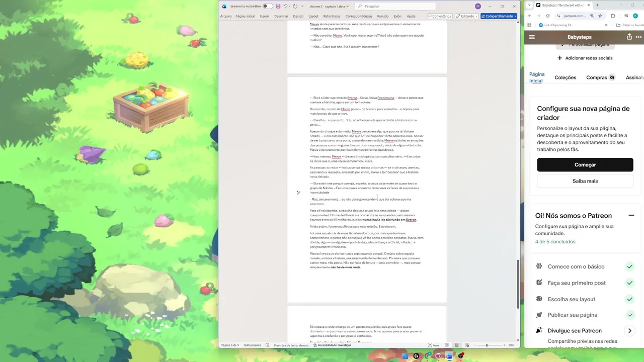644x362 pixels.
Task: Click the Save disk icon in Word
Action: 278,6
